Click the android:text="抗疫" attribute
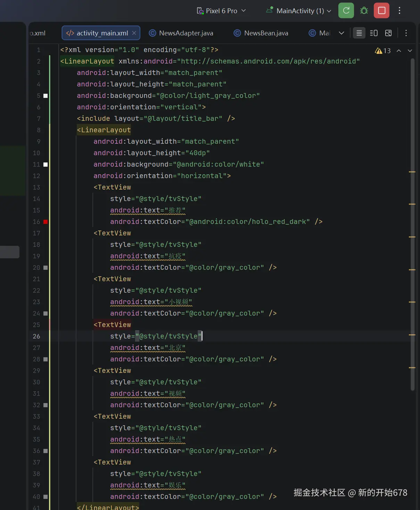420x510 pixels. 148,256
